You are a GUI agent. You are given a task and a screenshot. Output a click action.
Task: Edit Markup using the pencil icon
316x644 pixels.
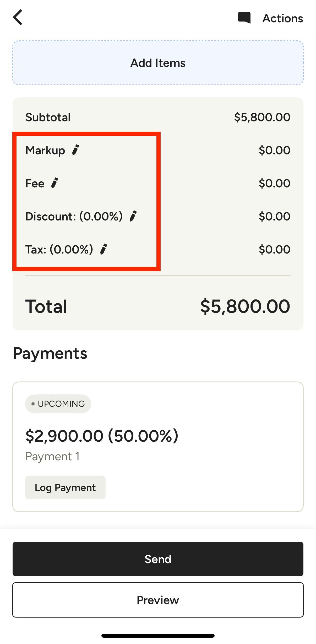[x=75, y=150]
